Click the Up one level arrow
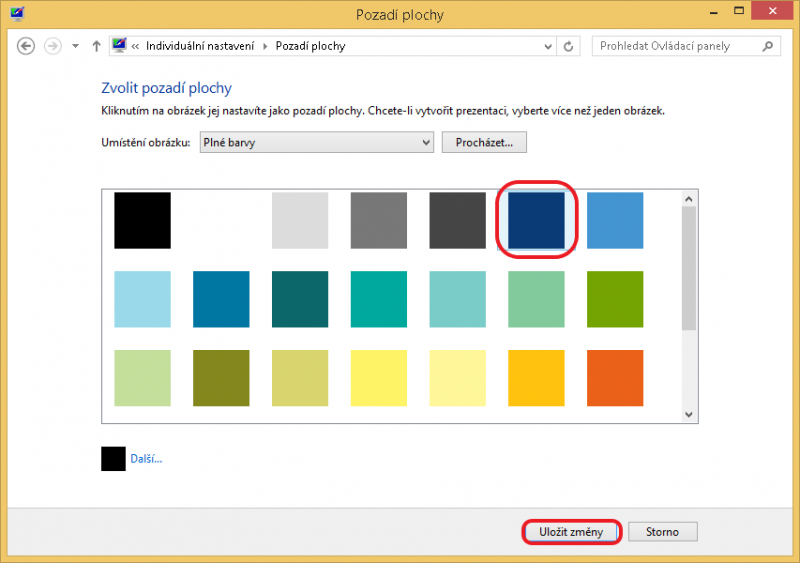The height and width of the screenshot is (563, 800). click(96, 46)
